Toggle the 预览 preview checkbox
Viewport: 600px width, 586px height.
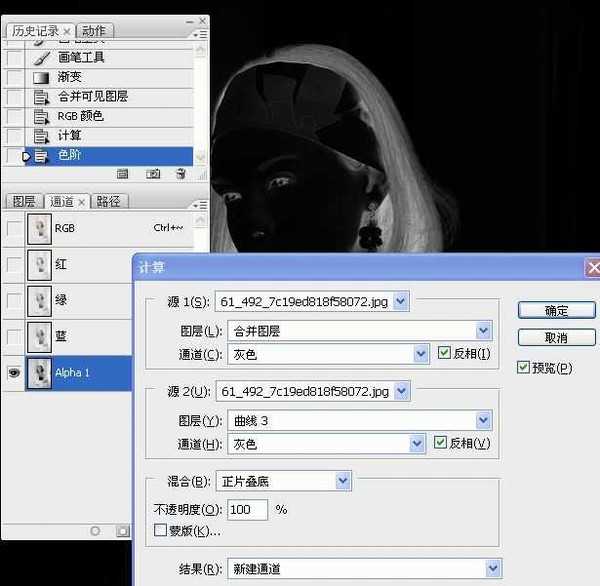click(x=524, y=368)
